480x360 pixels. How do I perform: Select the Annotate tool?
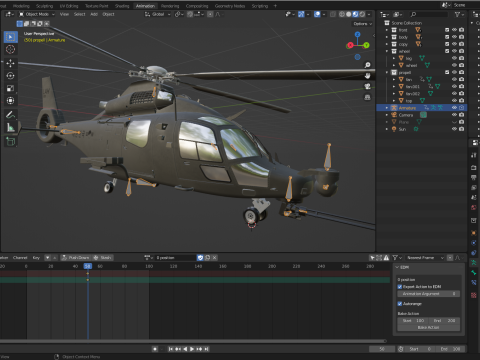tap(11, 115)
